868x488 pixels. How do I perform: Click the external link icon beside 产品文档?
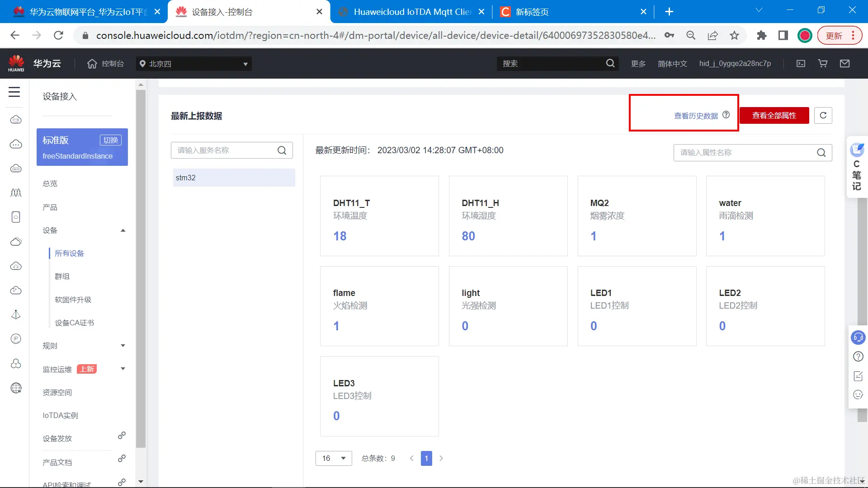122,459
